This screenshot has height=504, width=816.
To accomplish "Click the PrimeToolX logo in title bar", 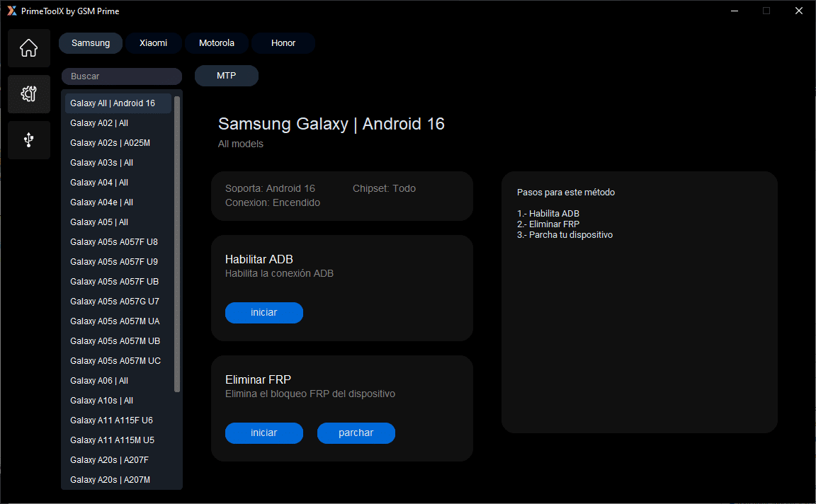I will 11,11.
